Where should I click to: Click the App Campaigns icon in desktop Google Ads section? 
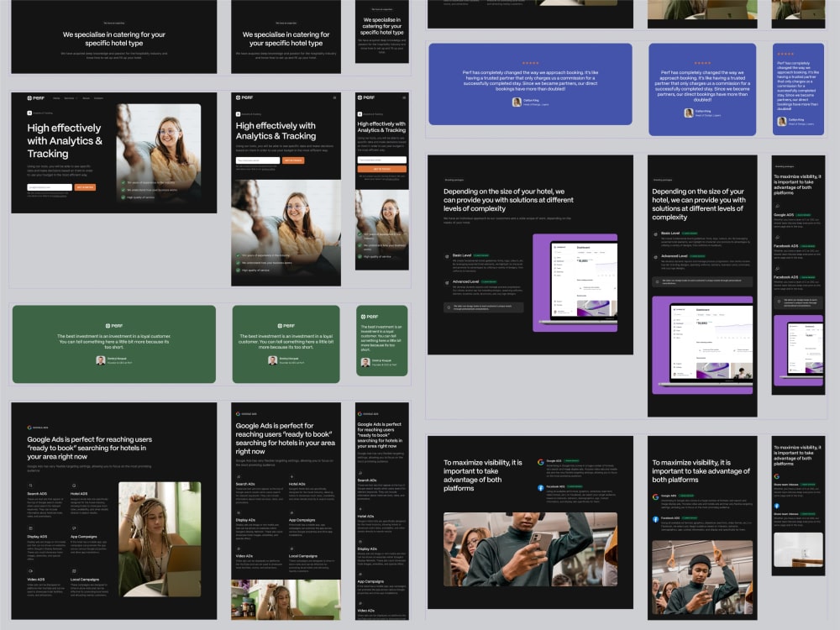click(x=73, y=528)
